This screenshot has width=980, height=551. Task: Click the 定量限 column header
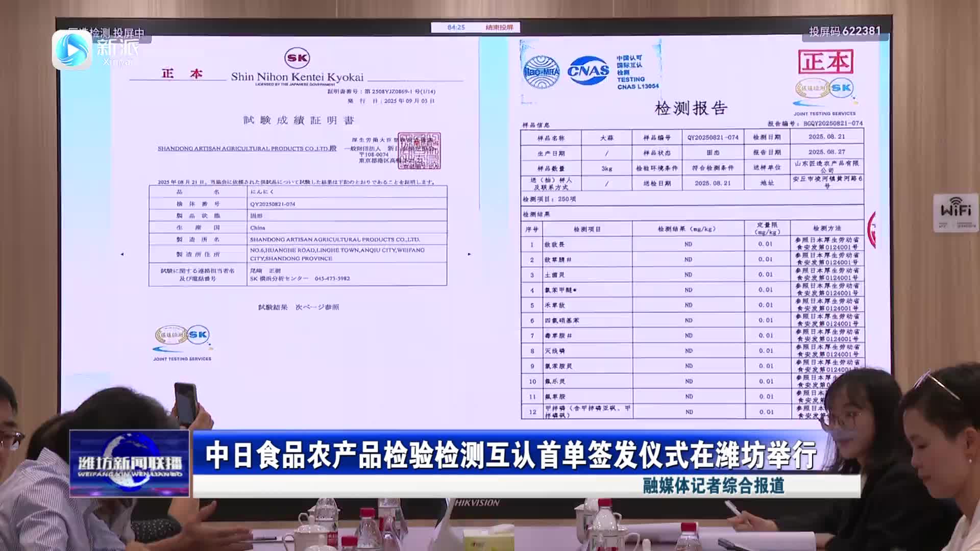pyautogui.click(x=767, y=228)
